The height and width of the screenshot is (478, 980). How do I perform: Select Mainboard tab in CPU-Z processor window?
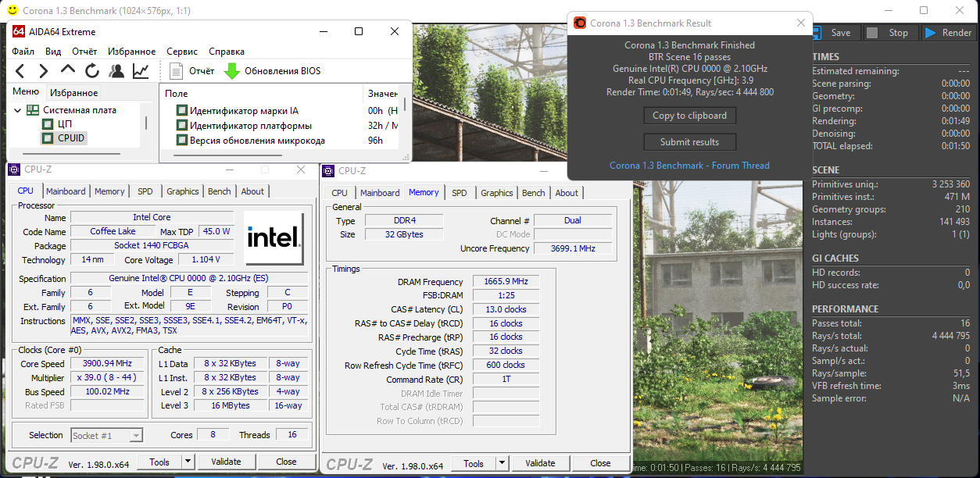pyautogui.click(x=66, y=191)
